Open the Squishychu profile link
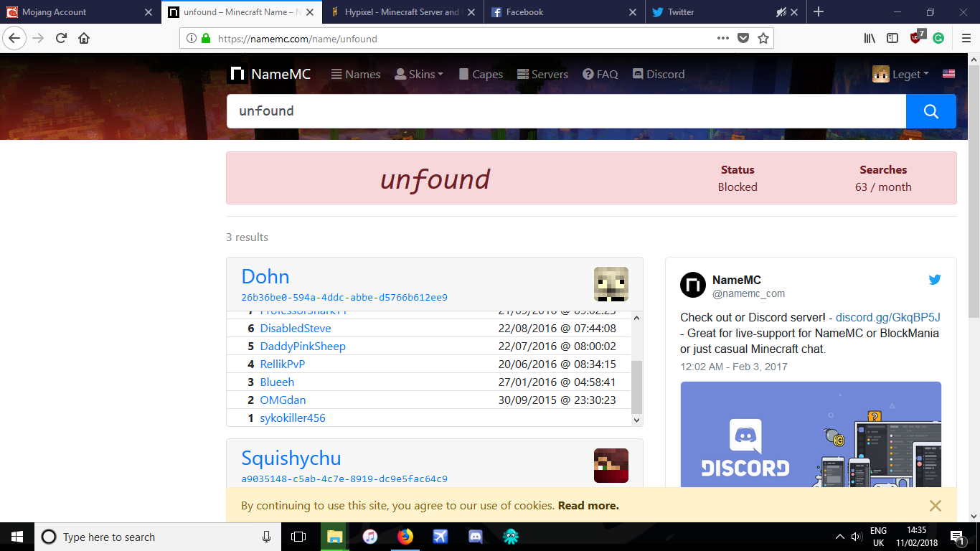The image size is (980, 551). 291,458
